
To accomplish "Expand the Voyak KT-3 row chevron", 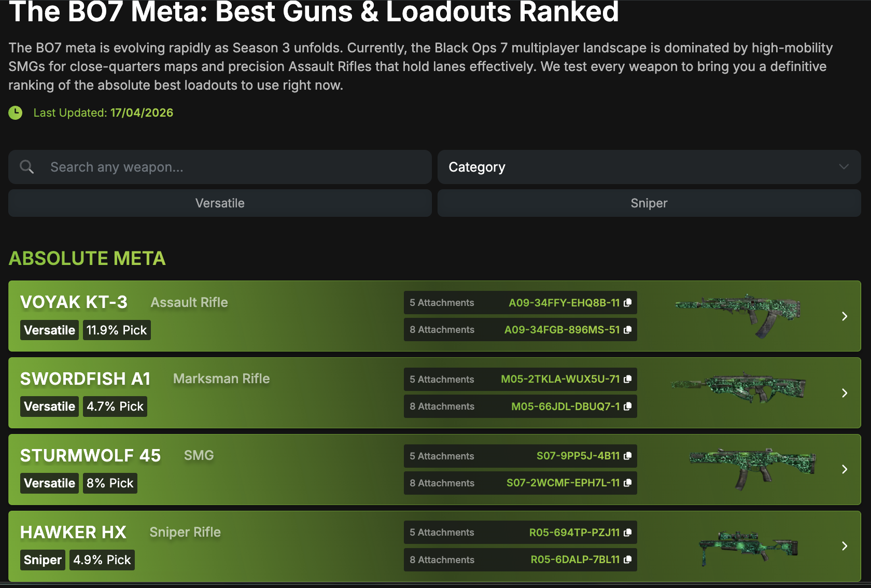I will click(x=845, y=316).
